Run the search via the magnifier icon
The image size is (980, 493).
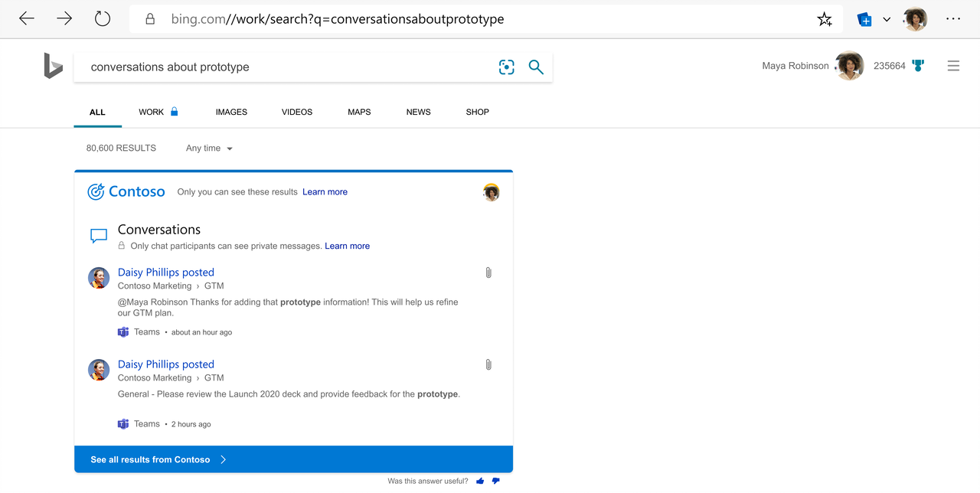[535, 67]
